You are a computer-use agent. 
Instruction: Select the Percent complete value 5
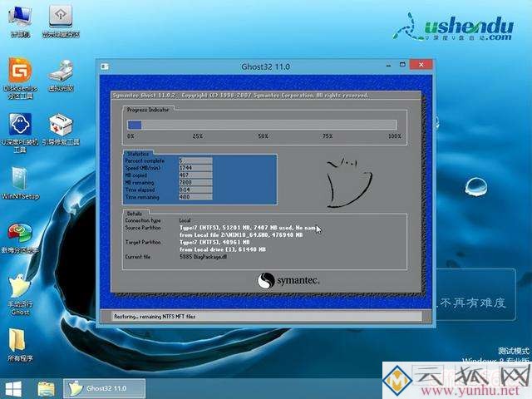(196, 160)
